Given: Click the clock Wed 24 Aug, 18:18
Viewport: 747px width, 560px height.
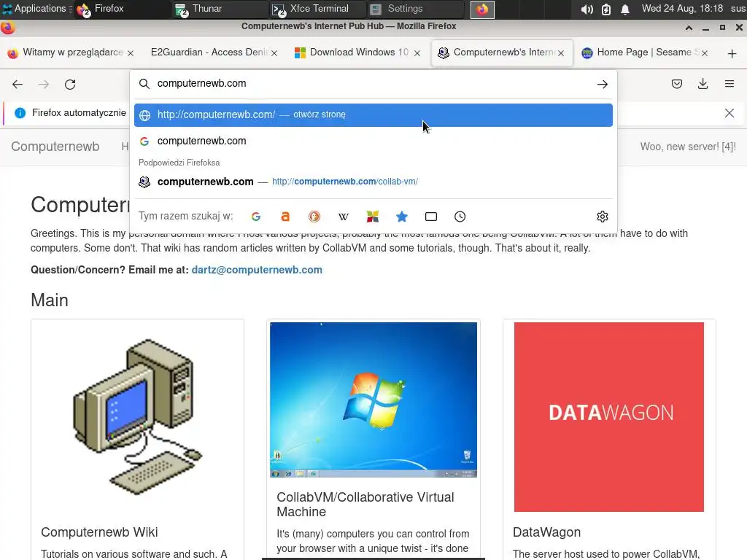Looking at the screenshot, I should [x=682, y=9].
